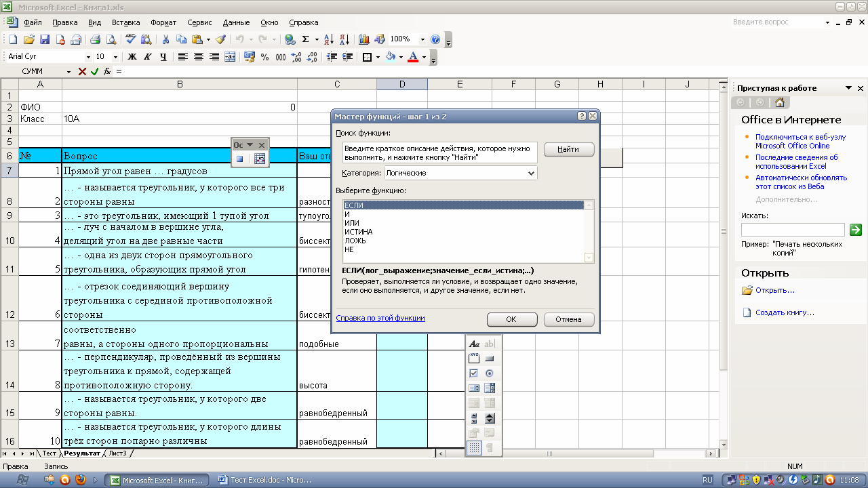Image resolution: width=868 pixels, height=488 pixels.
Task: Expand the Категория Логические dropdown
Action: tap(531, 174)
